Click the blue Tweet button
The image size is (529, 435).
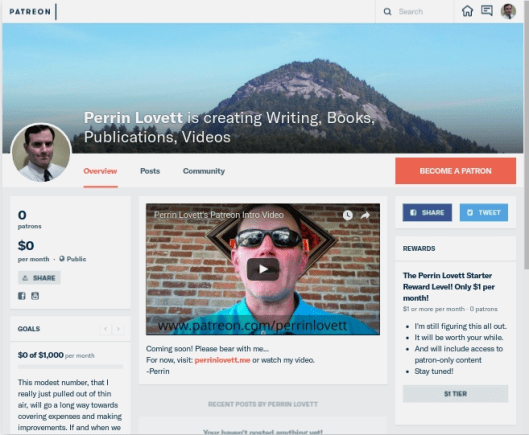click(x=484, y=213)
